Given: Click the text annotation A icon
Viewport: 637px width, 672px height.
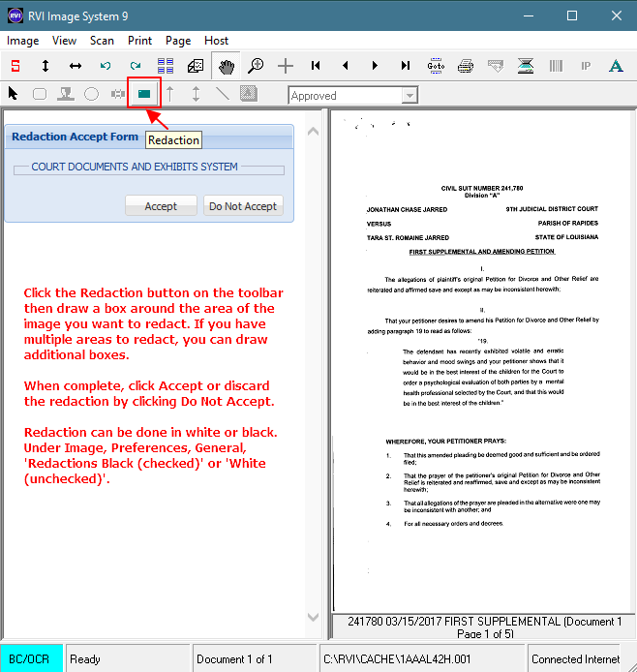Looking at the screenshot, I should (616, 66).
